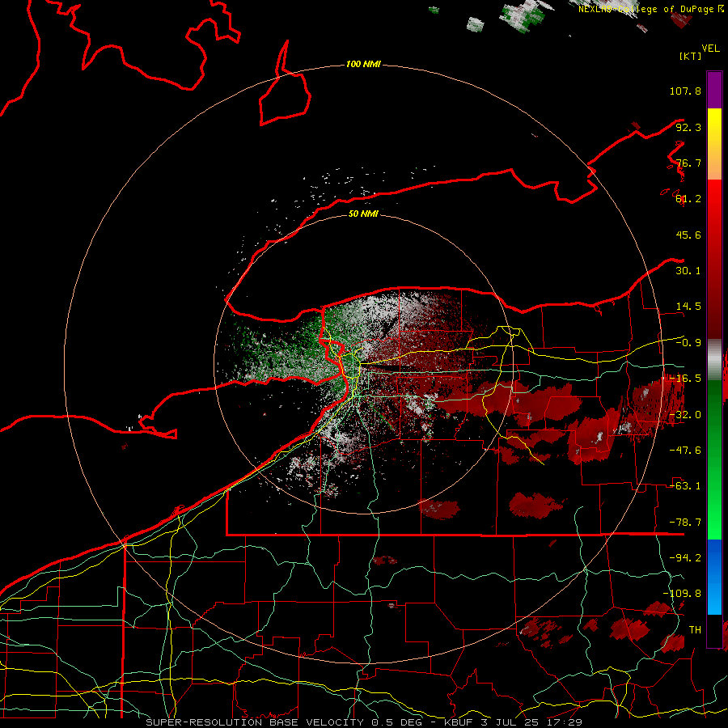Select the 14.5 value on velocity scale

coord(688,307)
